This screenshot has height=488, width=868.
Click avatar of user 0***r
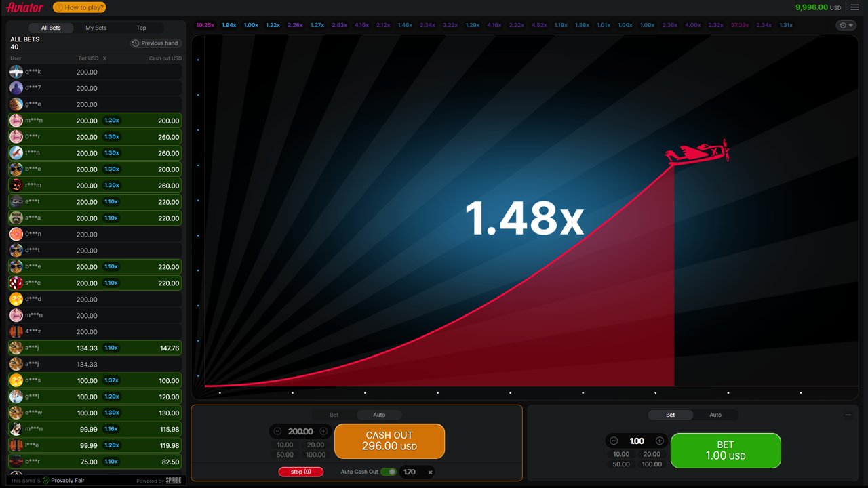[16, 137]
